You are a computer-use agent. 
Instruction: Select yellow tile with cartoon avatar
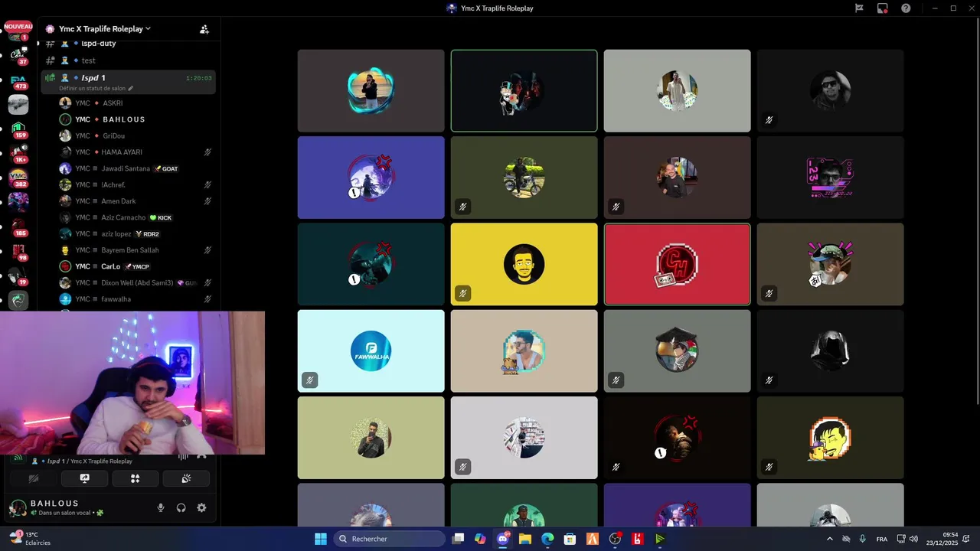pos(524,264)
